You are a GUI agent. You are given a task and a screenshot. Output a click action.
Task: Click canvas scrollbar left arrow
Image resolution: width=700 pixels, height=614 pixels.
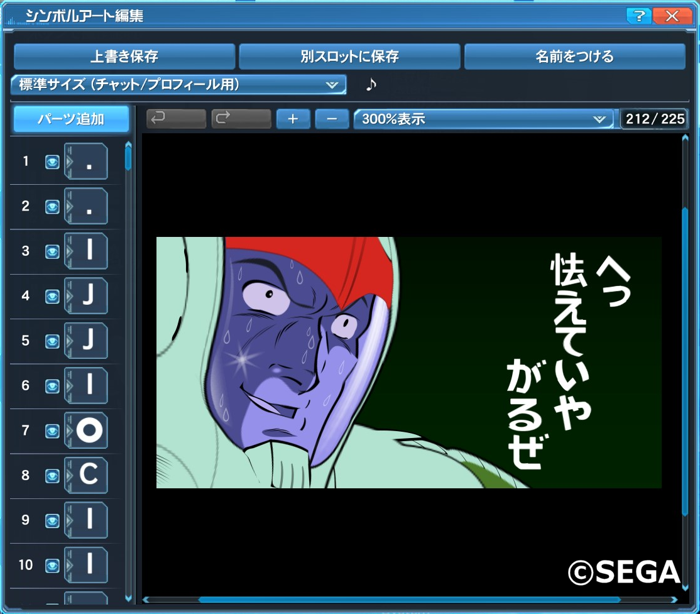(x=146, y=600)
